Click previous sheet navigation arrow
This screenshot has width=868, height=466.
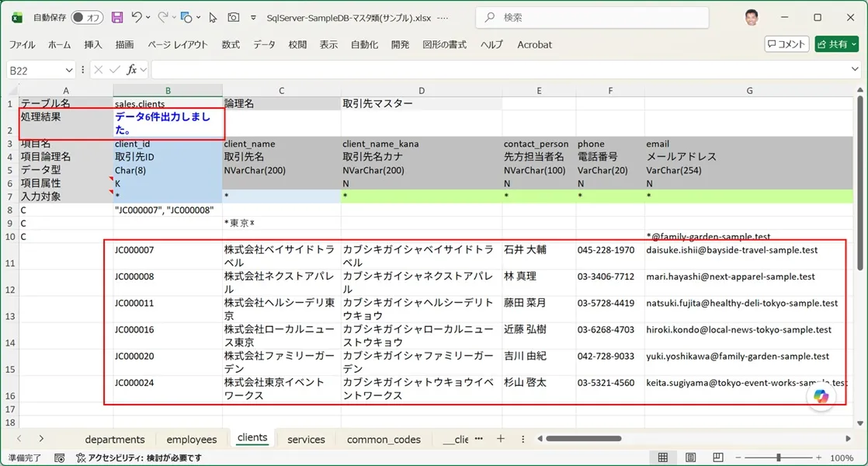(x=19, y=438)
